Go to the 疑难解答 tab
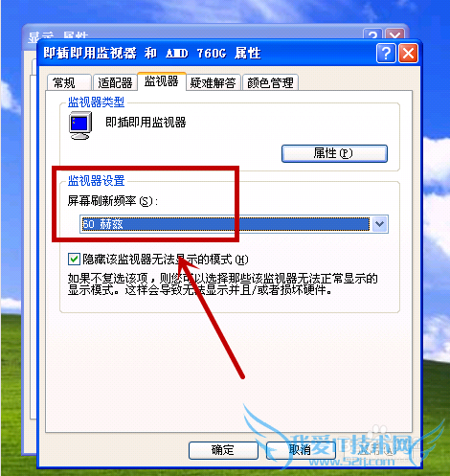 point(213,83)
